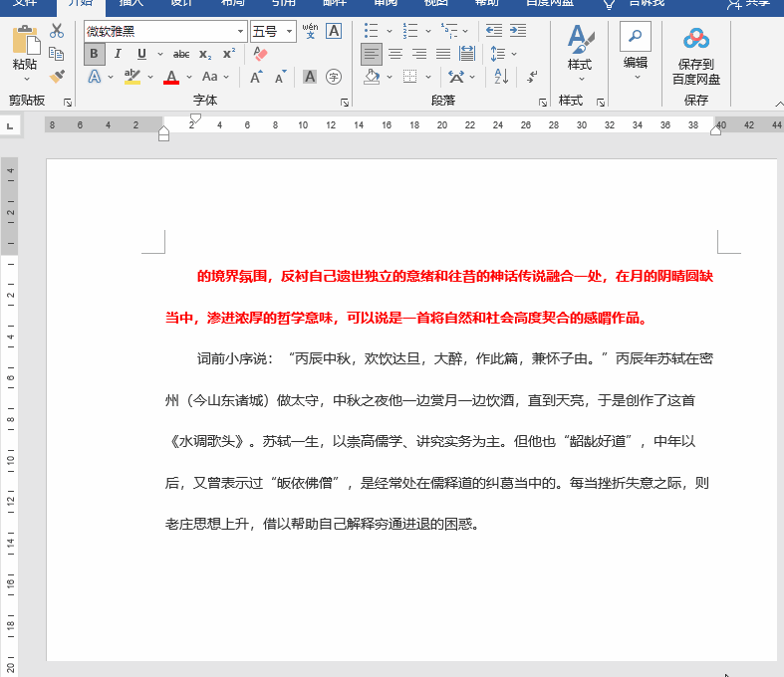This screenshot has height=677, width=784.
Task: Align text right
Action: coord(419,54)
